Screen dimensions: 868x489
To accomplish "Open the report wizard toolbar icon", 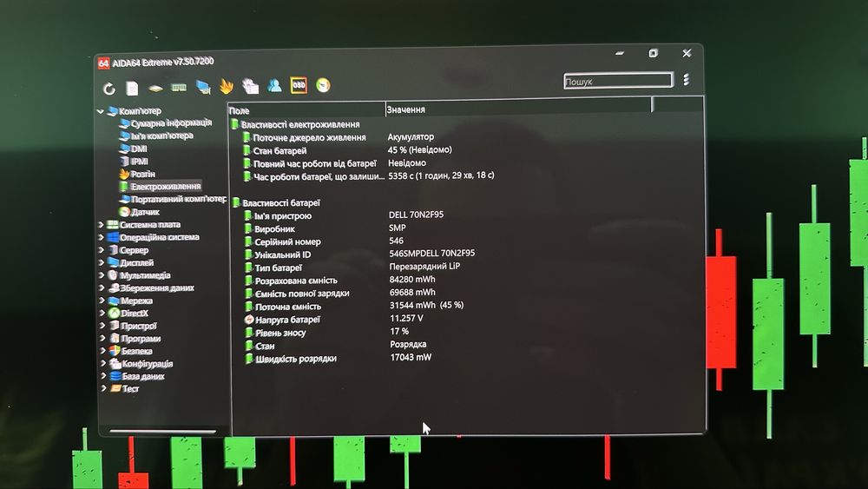I will pos(250,86).
